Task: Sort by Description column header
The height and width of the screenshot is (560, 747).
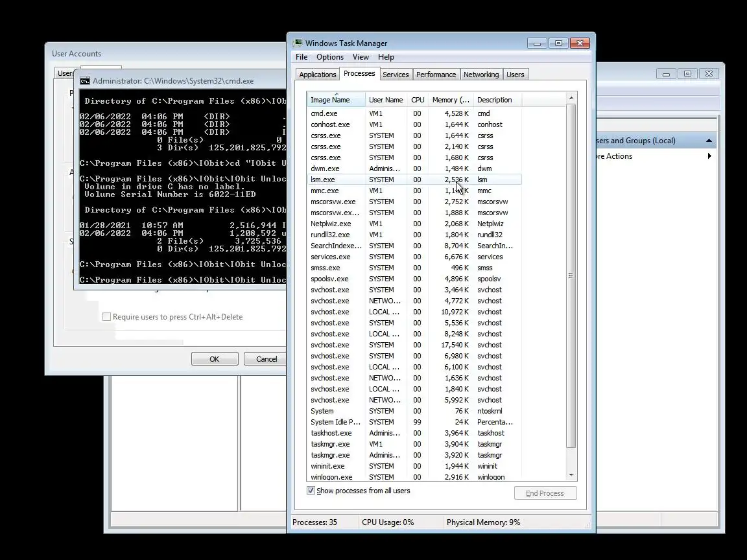Action: [x=497, y=100]
